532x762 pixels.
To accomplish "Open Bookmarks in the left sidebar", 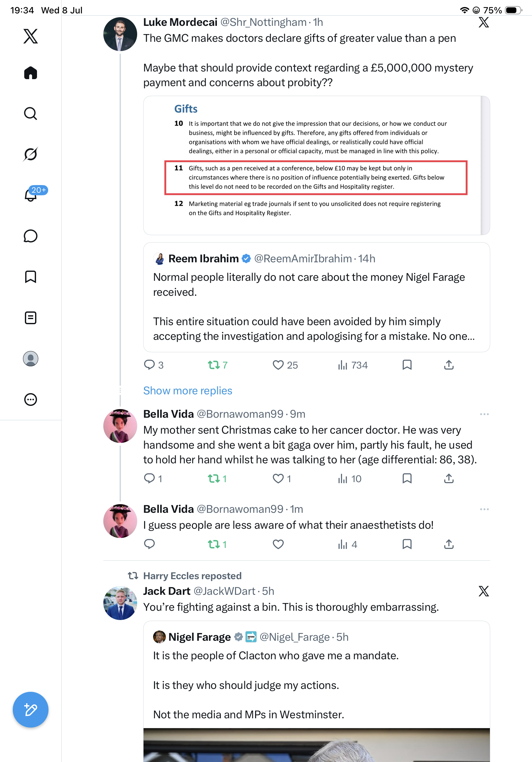I will pos(31,277).
